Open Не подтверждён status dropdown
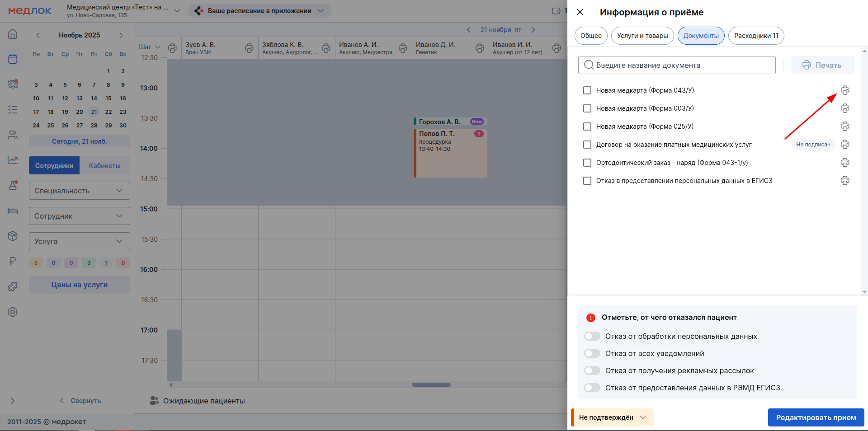The height and width of the screenshot is (431, 868). [612, 417]
